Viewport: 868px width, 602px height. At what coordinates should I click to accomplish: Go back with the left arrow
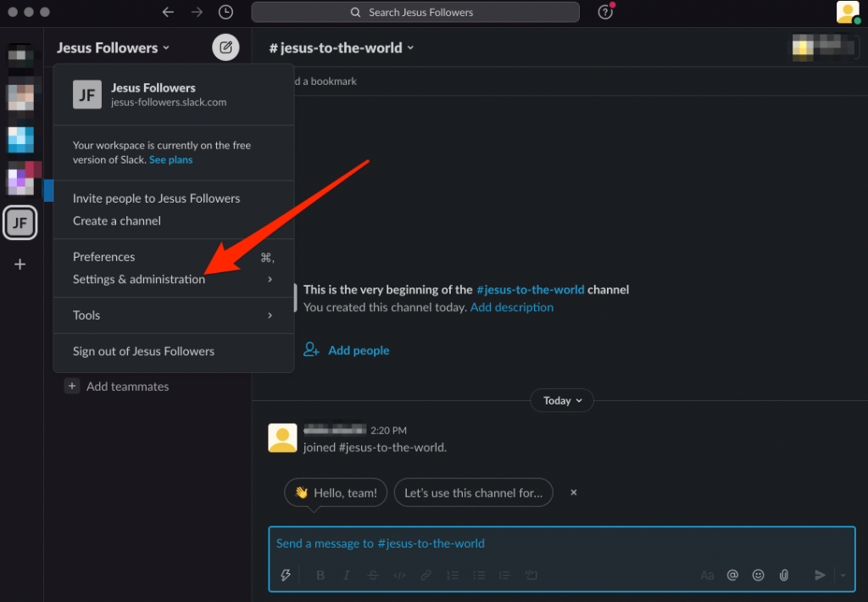(168, 12)
